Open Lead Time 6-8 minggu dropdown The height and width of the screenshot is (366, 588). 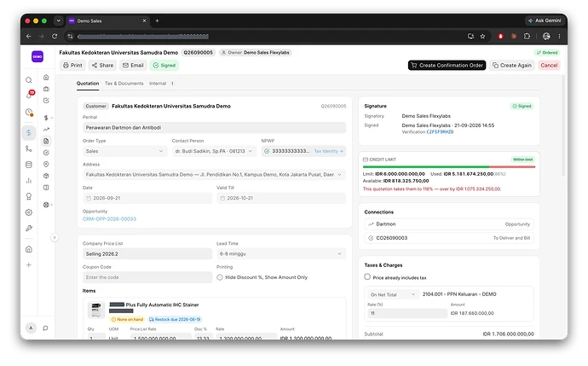281,254
